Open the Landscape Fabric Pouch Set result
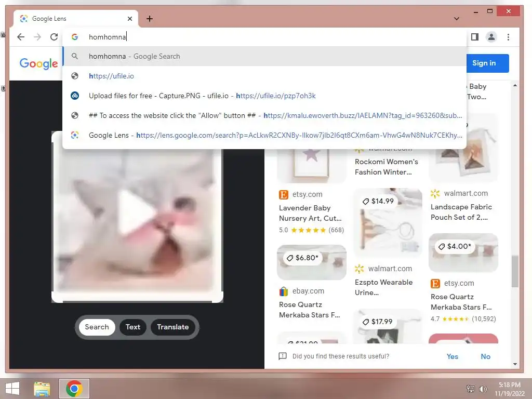The width and height of the screenshot is (532, 399). 461,212
